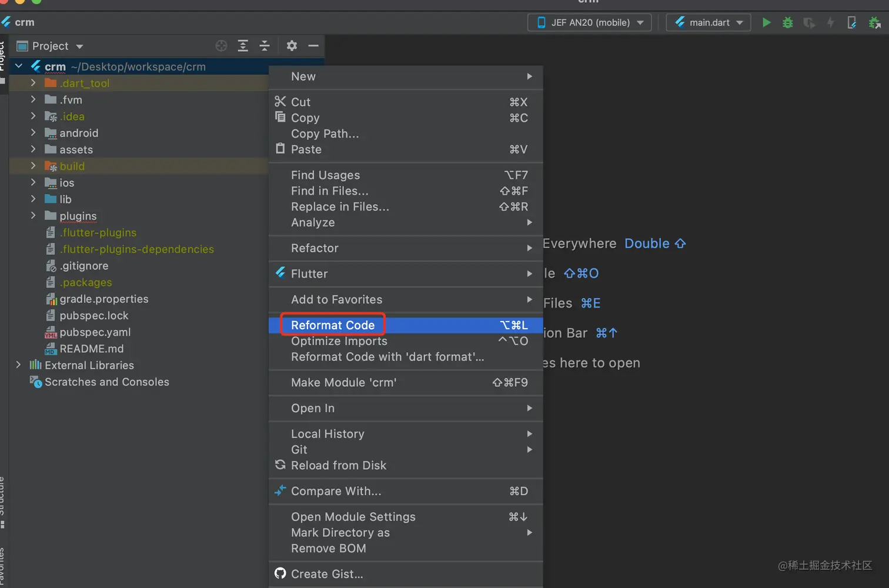Run main.dart with the green Run button

[x=766, y=22]
